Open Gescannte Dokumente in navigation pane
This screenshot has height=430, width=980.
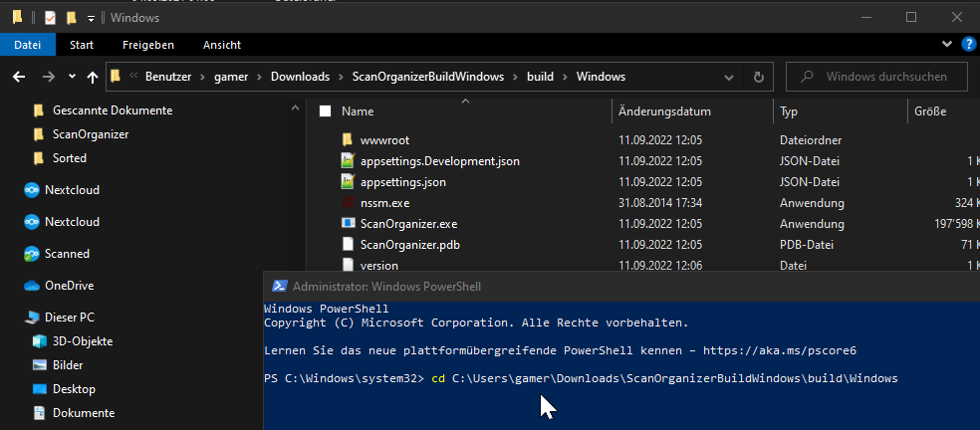(113, 110)
